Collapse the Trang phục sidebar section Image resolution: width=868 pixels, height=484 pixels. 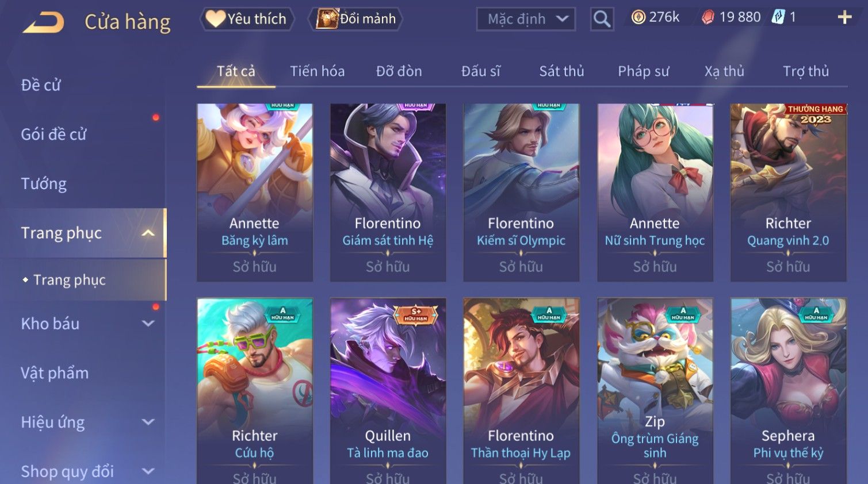pyautogui.click(x=148, y=233)
